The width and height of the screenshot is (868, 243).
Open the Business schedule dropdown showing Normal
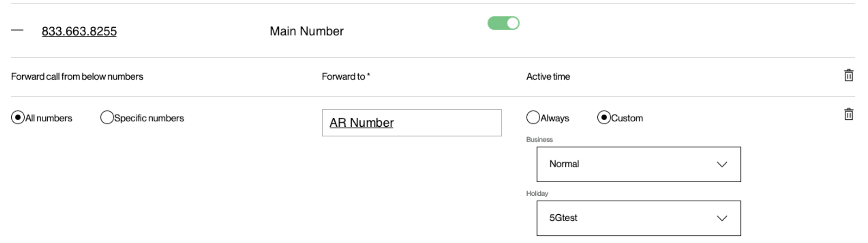click(639, 164)
